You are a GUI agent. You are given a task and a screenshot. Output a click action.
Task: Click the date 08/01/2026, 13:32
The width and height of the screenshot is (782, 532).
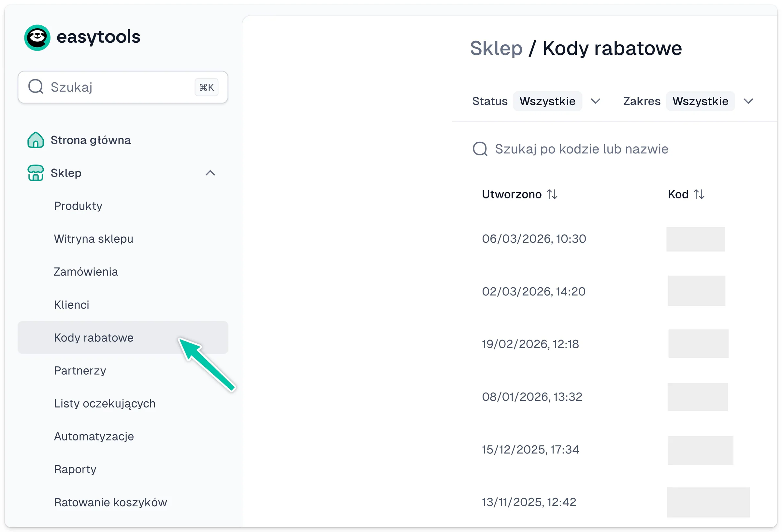pyautogui.click(x=532, y=397)
